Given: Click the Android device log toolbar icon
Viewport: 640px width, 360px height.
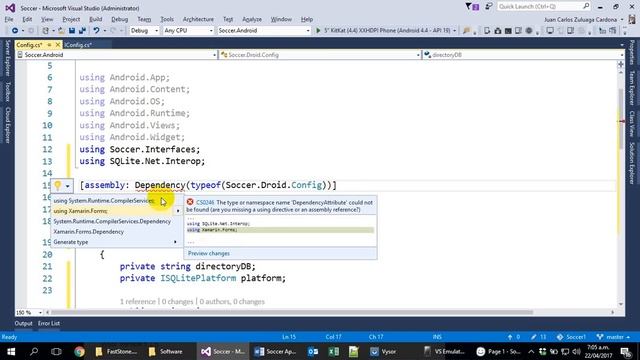Looking at the screenshot, I should 487,31.
